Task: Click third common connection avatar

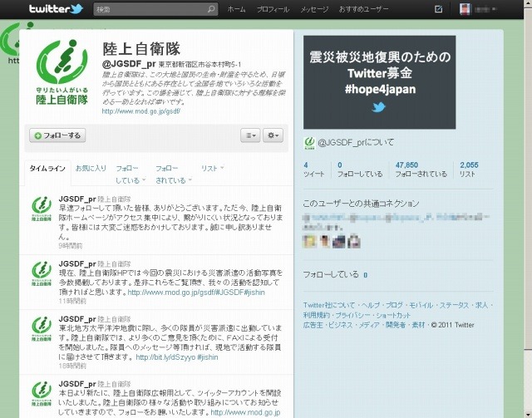Action: tap(339, 241)
